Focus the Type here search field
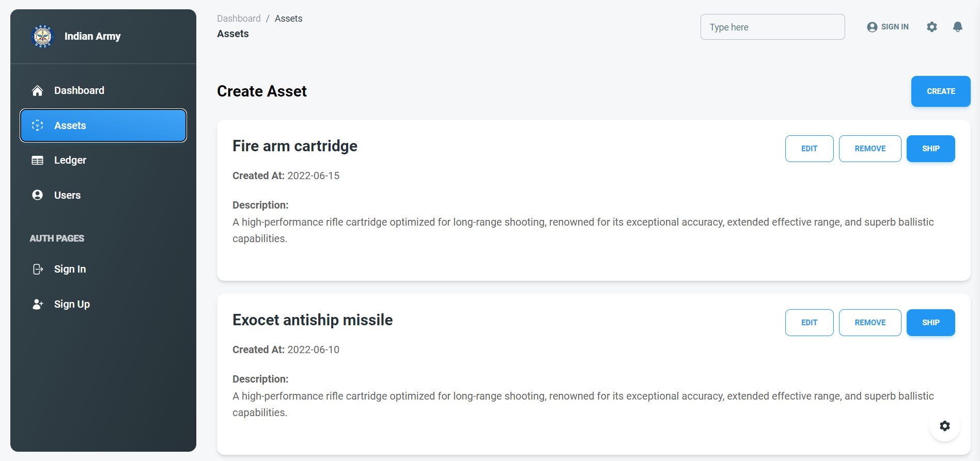Viewport: 980px width, 461px height. [772, 27]
